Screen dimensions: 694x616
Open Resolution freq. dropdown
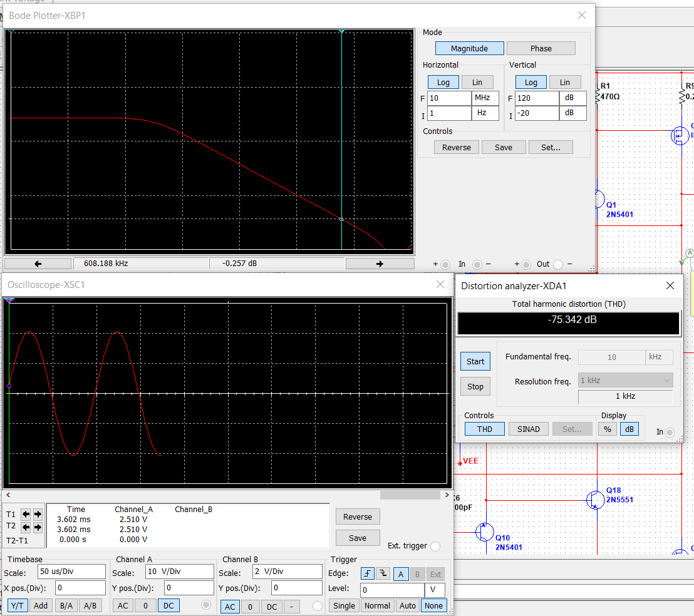pos(625,380)
